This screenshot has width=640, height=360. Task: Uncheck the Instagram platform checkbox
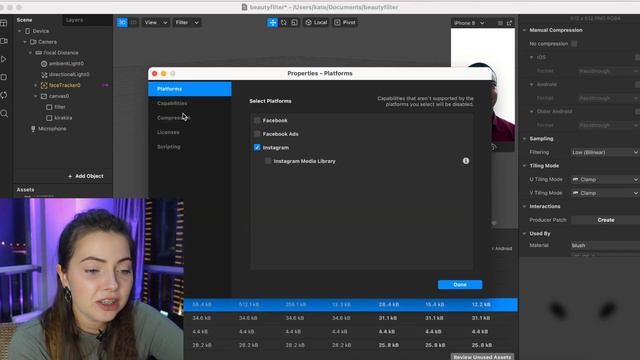point(257,147)
